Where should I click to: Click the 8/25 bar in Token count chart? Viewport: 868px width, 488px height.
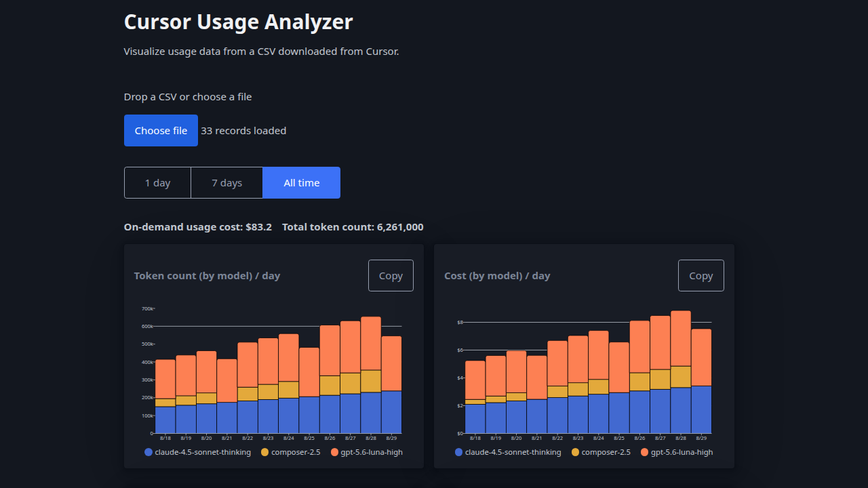point(309,390)
